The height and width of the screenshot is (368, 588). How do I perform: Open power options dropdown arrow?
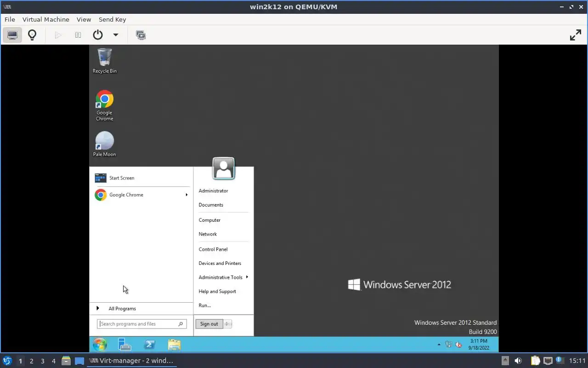pyautogui.click(x=116, y=35)
